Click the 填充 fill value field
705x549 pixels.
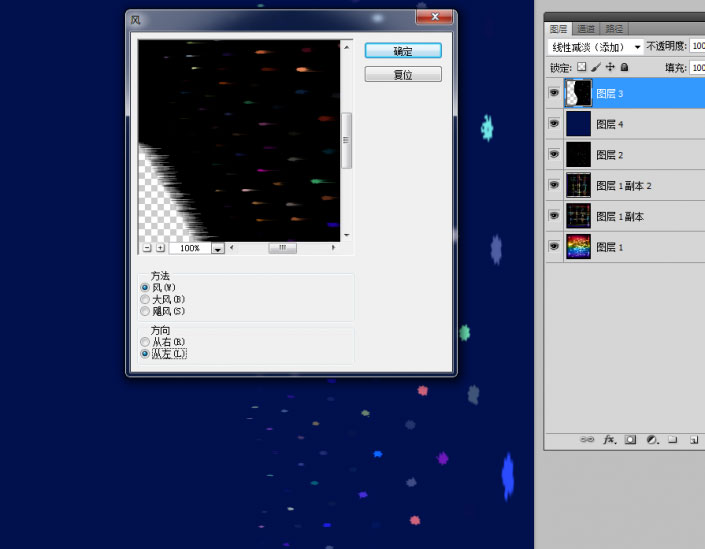pos(697,67)
